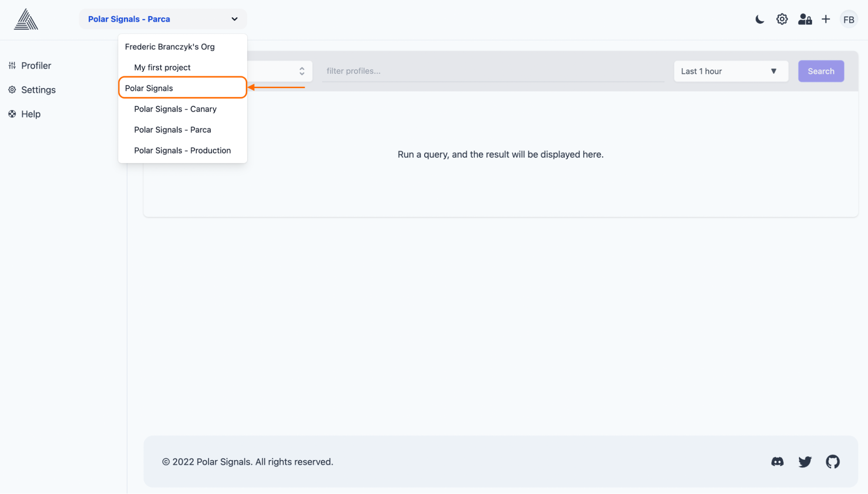Viewport: 868px width, 494px height.
Task: Click the gear/settings icon top-right
Action: click(782, 19)
